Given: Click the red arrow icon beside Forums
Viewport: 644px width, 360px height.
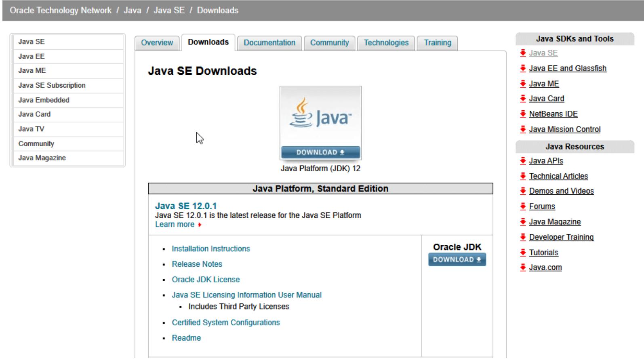Looking at the screenshot, I should click(x=523, y=206).
